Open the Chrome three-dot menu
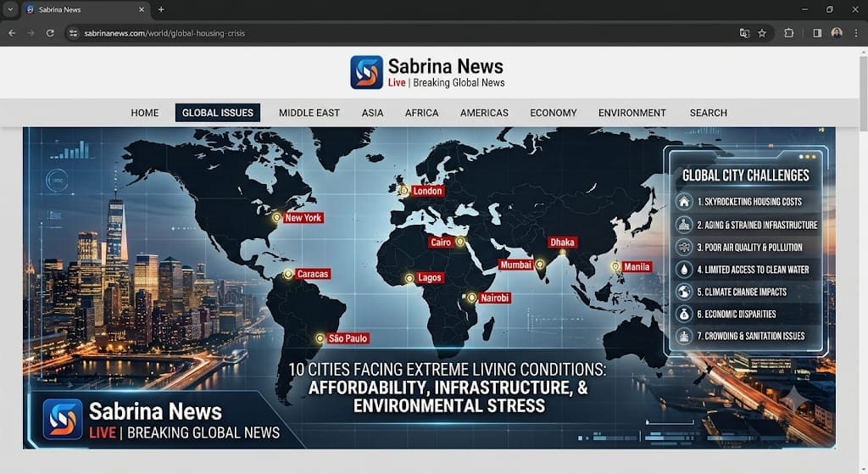This screenshot has height=474, width=868. tap(856, 33)
